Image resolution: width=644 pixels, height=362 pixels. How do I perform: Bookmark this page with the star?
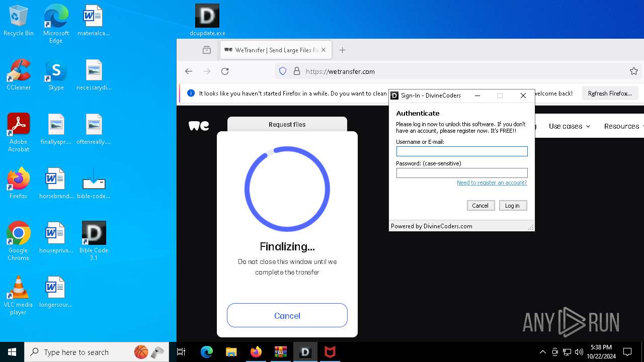(x=634, y=71)
